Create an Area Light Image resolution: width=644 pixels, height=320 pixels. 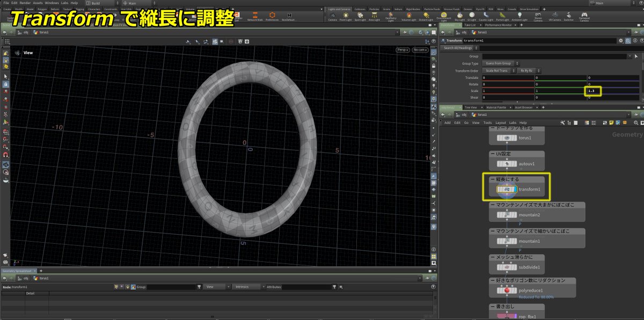click(374, 17)
